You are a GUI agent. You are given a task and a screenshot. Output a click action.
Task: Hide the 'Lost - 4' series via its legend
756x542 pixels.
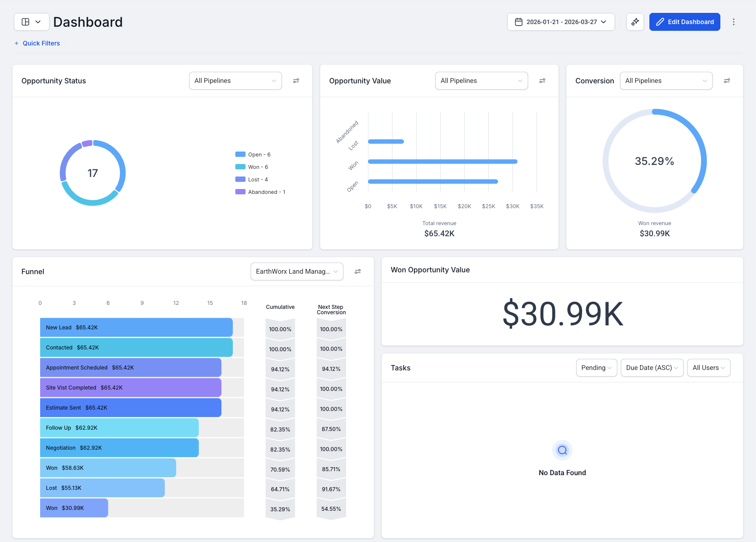(257, 179)
